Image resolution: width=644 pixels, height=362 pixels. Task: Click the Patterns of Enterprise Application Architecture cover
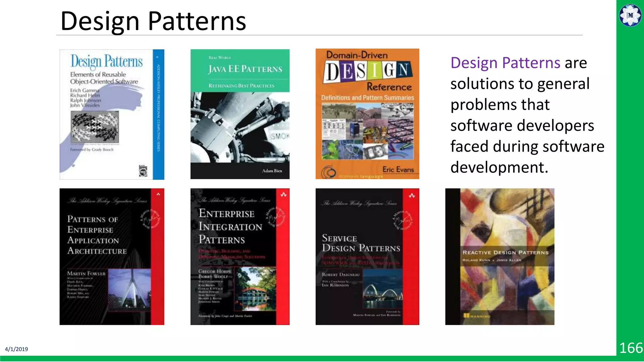pos(112,256)
